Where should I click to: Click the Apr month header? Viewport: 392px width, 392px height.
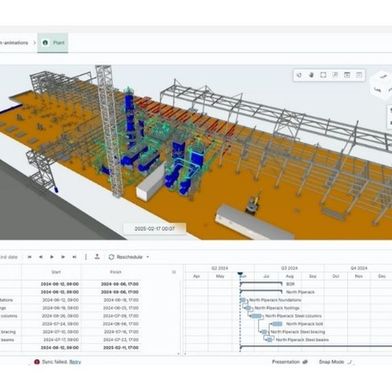tap(196, 276)
